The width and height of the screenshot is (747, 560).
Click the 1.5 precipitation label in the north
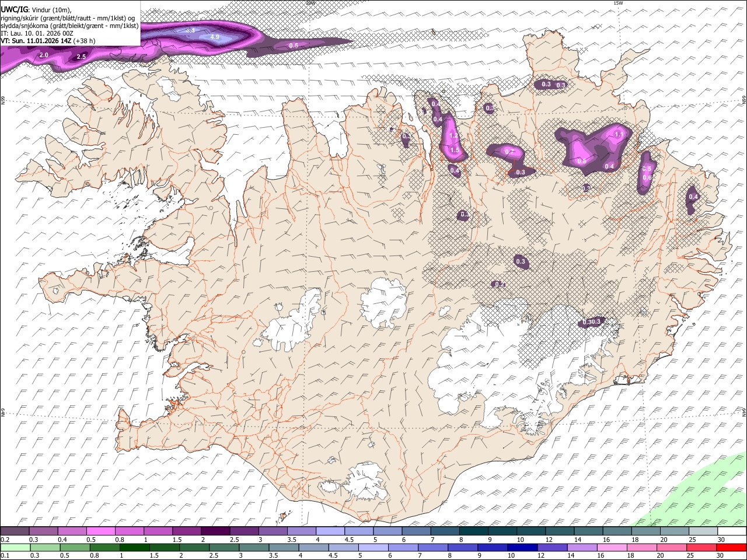tap(455, 150)
